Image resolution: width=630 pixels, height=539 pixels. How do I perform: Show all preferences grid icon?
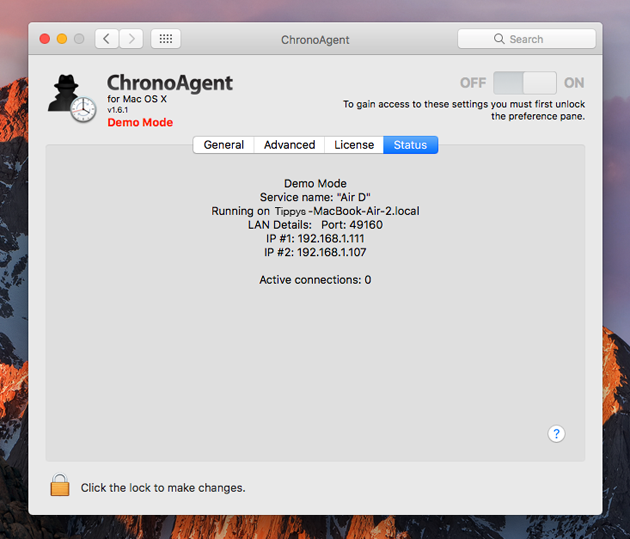pos(166,39)
